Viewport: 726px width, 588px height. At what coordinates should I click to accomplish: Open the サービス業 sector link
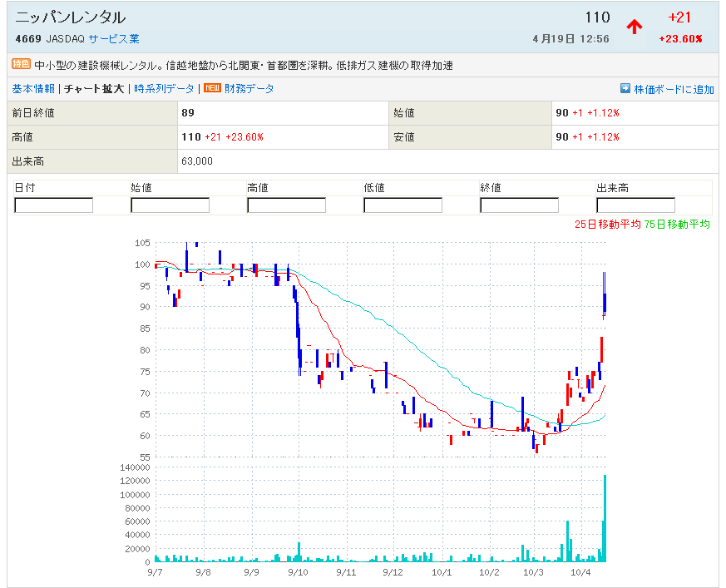(x=114, y=39)
